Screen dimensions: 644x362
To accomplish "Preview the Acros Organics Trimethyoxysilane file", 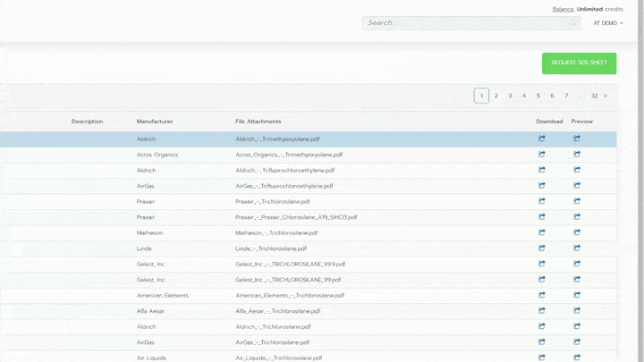I will 577,155.
